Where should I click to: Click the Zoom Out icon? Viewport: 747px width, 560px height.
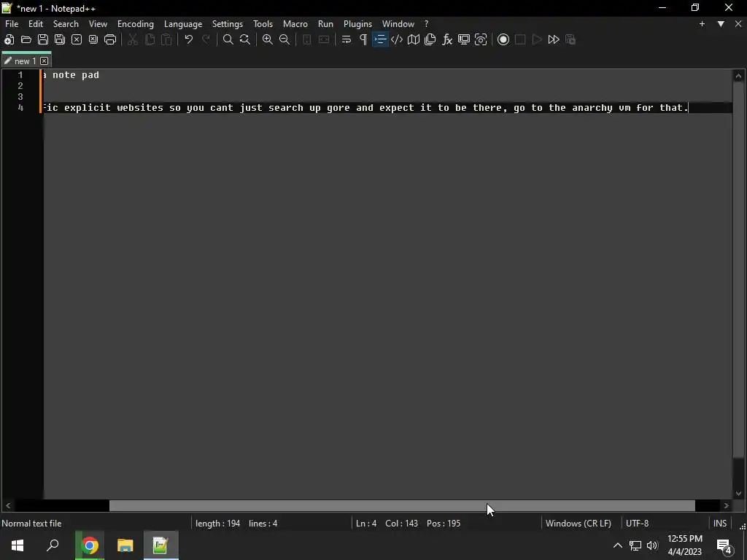pyautogui.click(x=285, y=39)
